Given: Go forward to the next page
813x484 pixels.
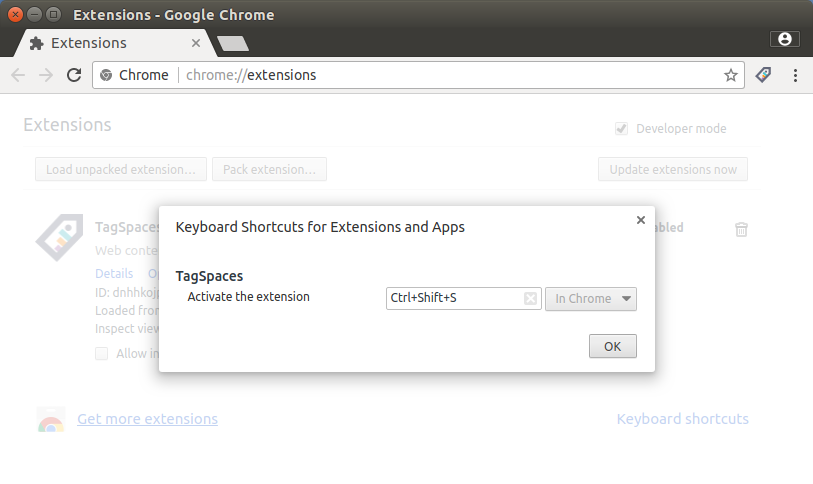Looking at the screenshot, I should tap(46, 75).
